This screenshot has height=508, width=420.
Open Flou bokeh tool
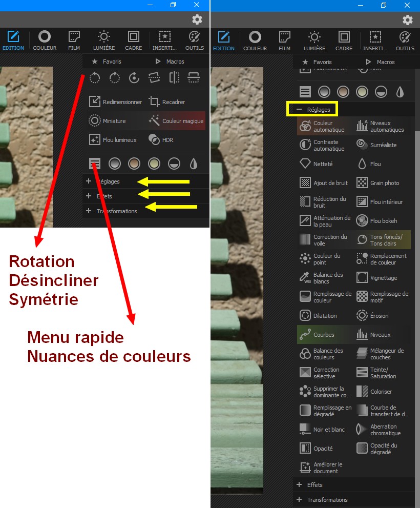[383, 221]
